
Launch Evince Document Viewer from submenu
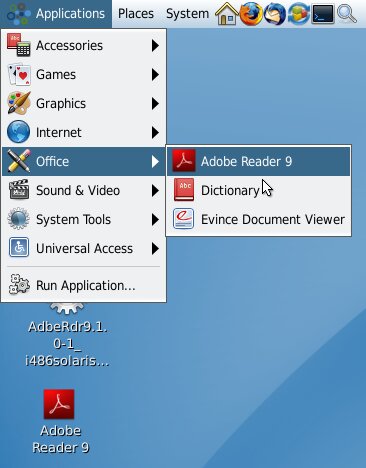tap(258, 219)
